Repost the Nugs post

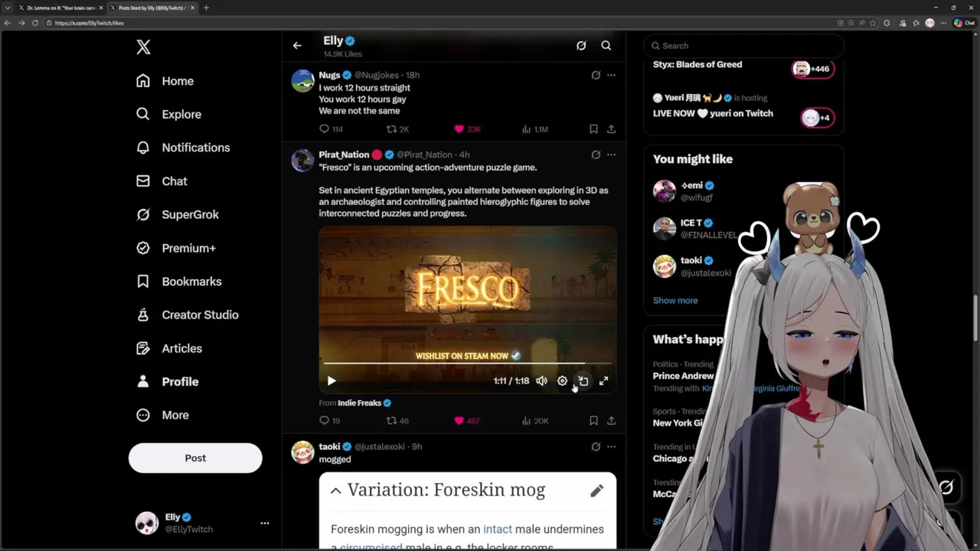397,129
